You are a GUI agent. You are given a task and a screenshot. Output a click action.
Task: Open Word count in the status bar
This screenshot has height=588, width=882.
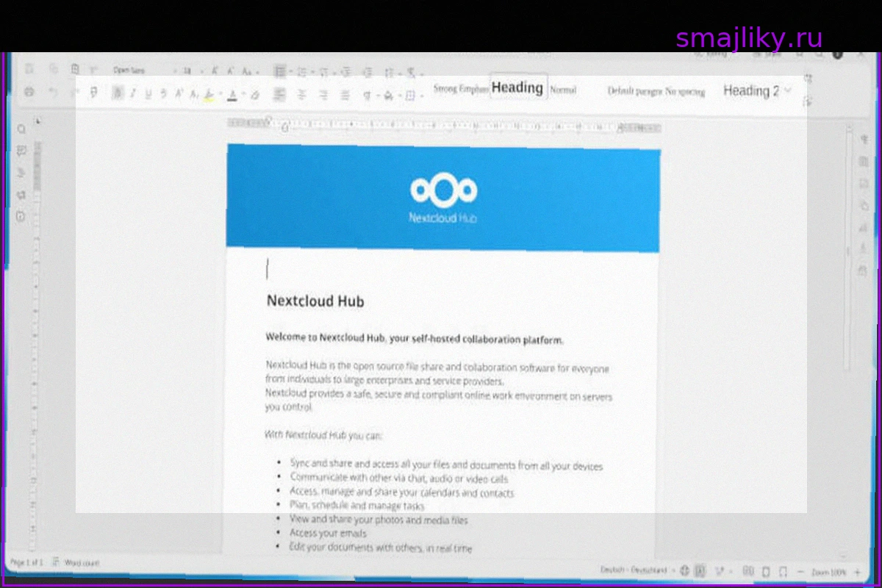coord(81,563)
